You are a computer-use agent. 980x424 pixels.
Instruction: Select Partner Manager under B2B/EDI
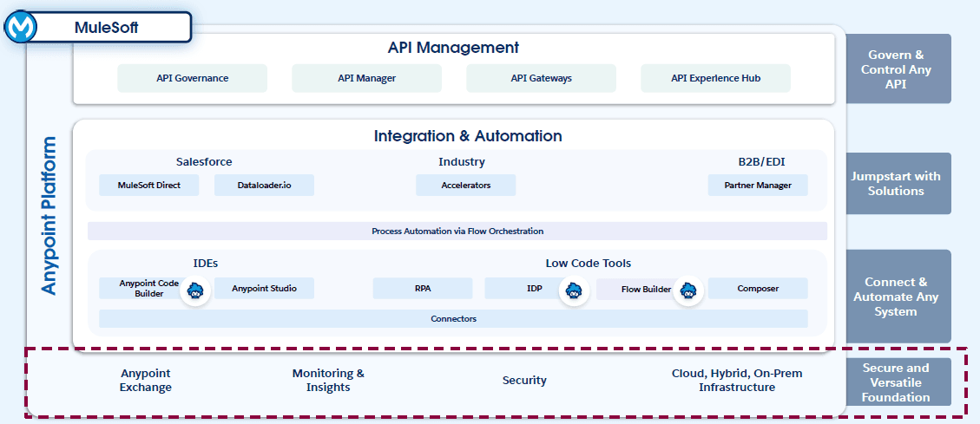pos(758,185)
